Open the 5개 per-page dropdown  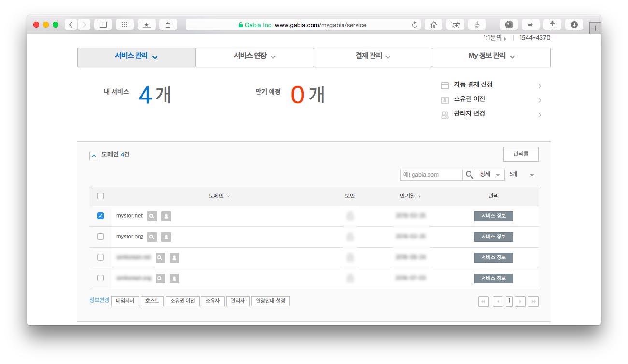[522, 175]
